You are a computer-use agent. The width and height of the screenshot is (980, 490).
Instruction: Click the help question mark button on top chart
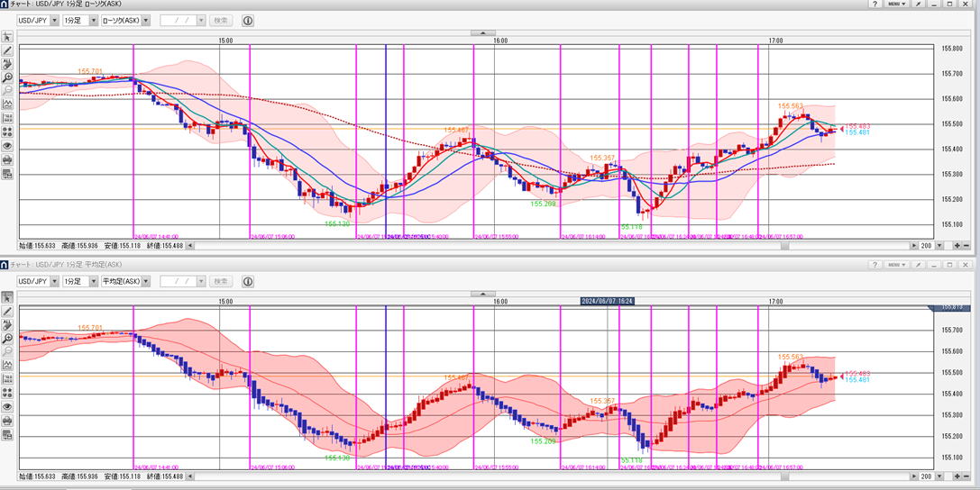click(874, 5)
